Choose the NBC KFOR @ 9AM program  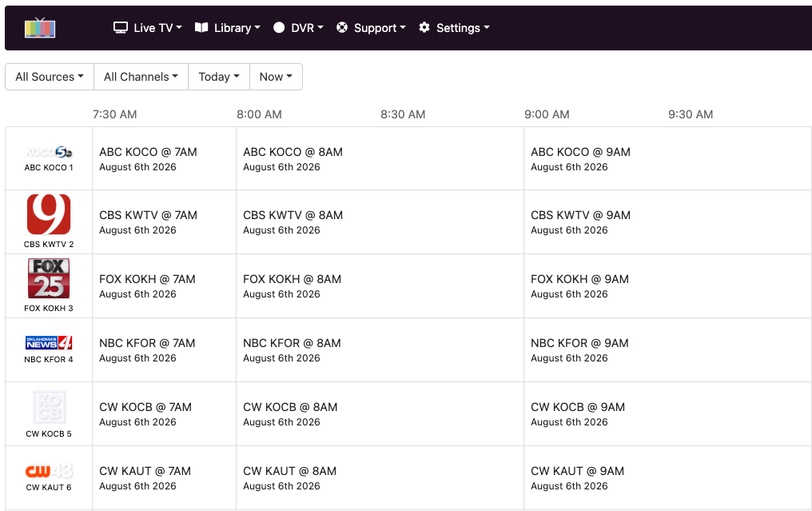[x=668, y=349]
